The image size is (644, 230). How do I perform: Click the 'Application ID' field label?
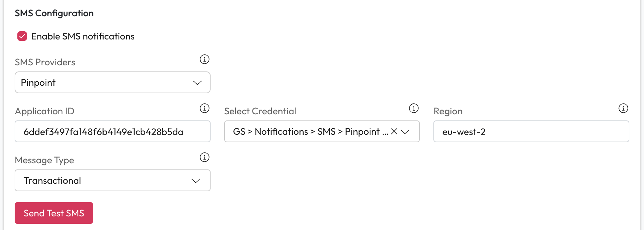[x=45, y=111]
